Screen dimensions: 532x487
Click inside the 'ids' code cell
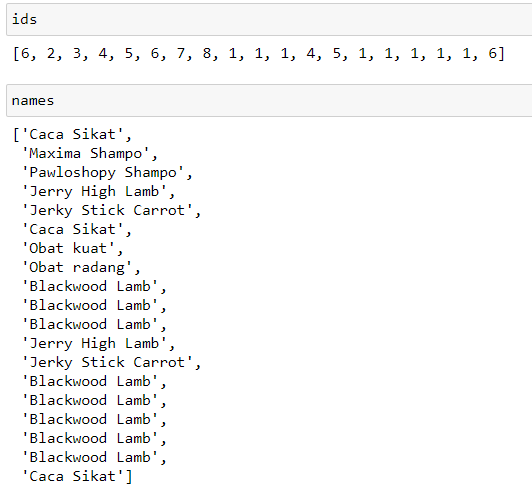coord(269,19)
